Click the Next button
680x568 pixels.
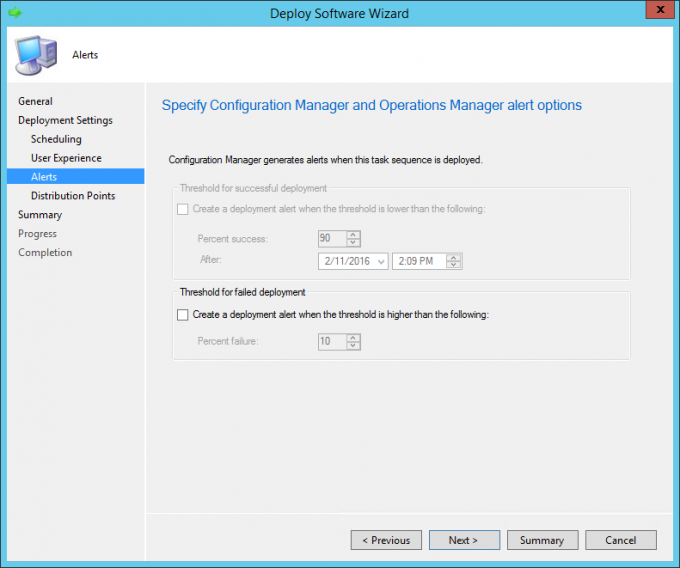coord(464,540)
